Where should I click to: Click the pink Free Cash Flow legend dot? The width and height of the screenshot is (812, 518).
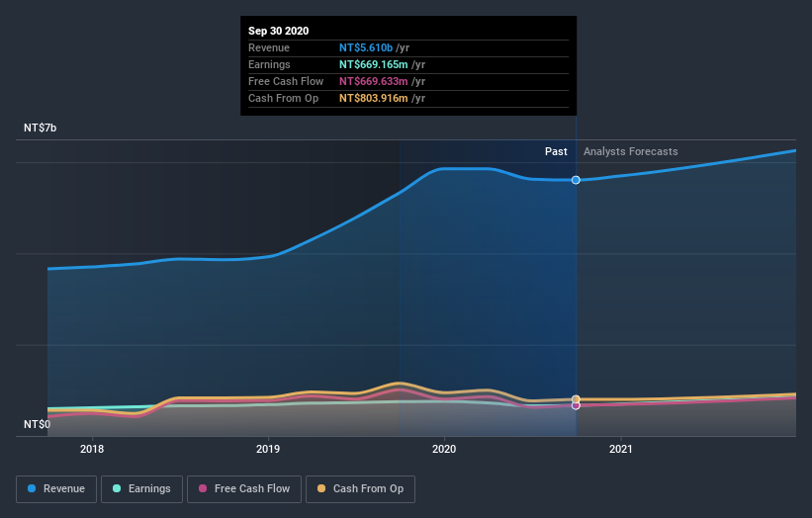(x=203, y=488)
